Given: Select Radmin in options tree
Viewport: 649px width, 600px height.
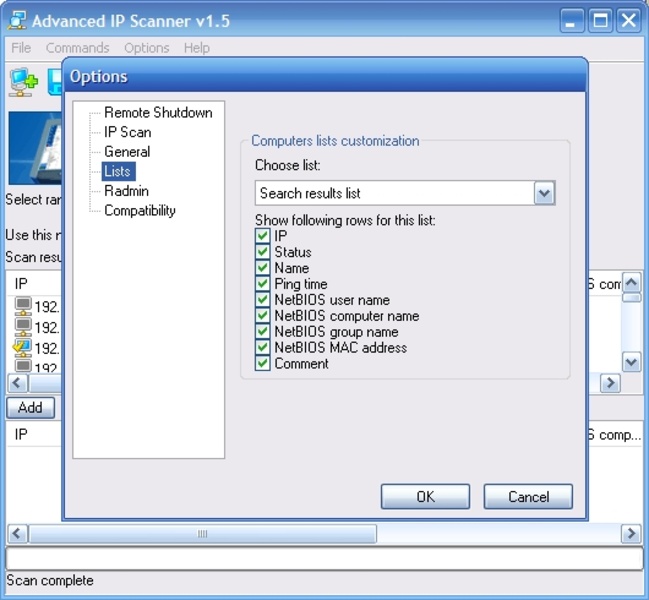Looking at the screenshot, I should [x=126, y=191].
